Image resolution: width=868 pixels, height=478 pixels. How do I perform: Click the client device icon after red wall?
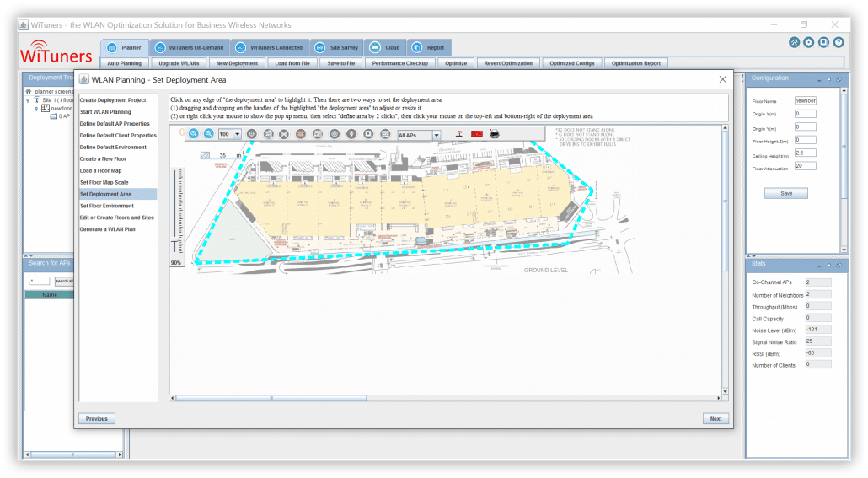tap(495, 133)
